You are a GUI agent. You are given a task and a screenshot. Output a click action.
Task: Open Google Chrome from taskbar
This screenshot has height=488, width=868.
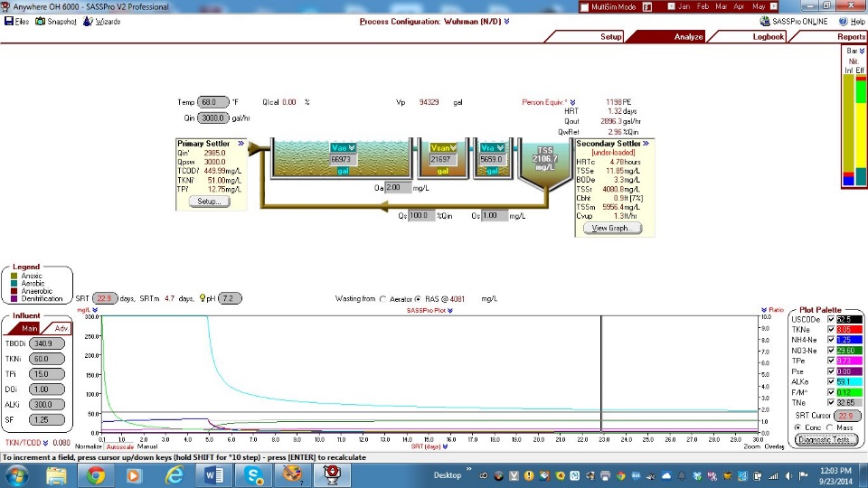[97, 475]
